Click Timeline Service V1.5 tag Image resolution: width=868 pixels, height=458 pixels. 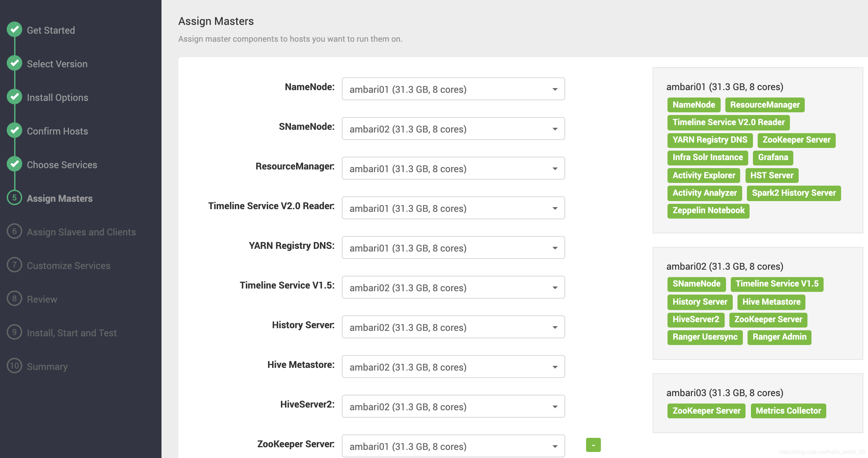point(777,284)
